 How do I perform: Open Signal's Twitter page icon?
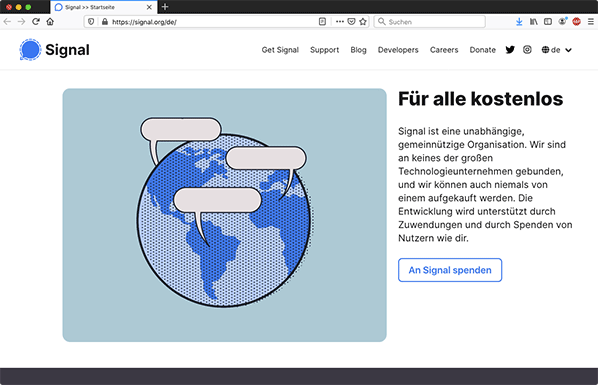510,50
